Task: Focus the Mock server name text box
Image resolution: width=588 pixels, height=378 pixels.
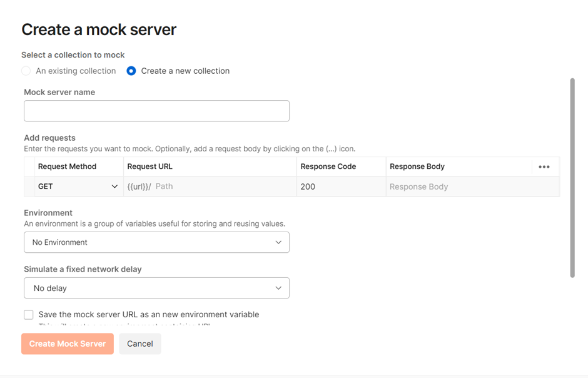Action: (156, 111)
